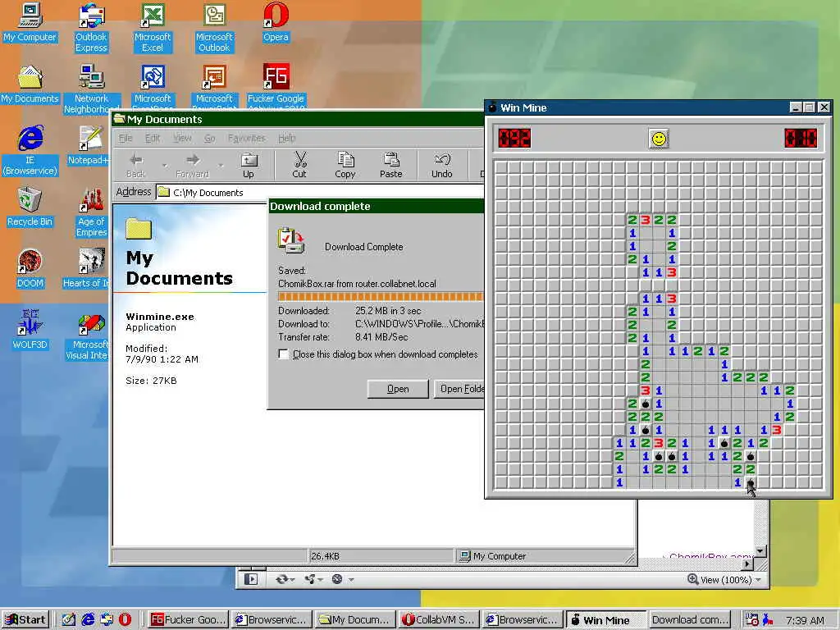This screenshot has height=630, width=840.
Task: Open My Documents desktop folder icon
Action: [x=30, y=84]
